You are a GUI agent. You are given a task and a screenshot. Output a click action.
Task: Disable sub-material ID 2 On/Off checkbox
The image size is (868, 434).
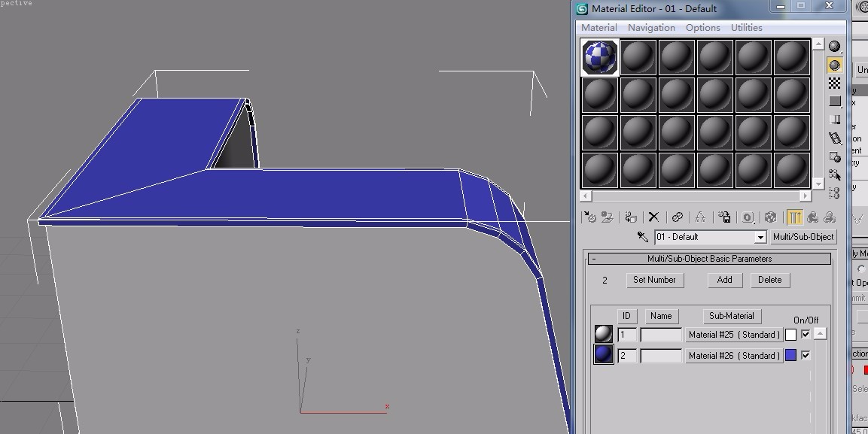click(x=806, y=355)
